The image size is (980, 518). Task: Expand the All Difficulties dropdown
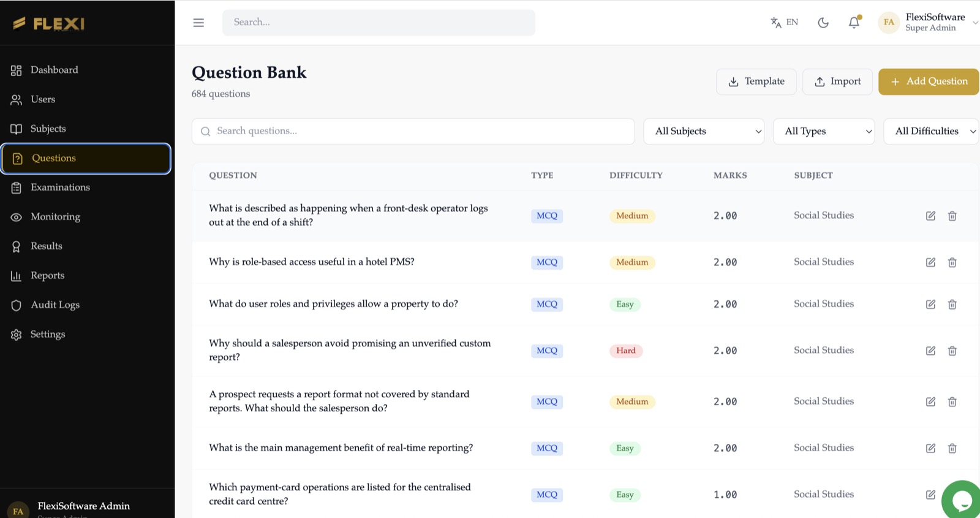click(x=931, y=131)
